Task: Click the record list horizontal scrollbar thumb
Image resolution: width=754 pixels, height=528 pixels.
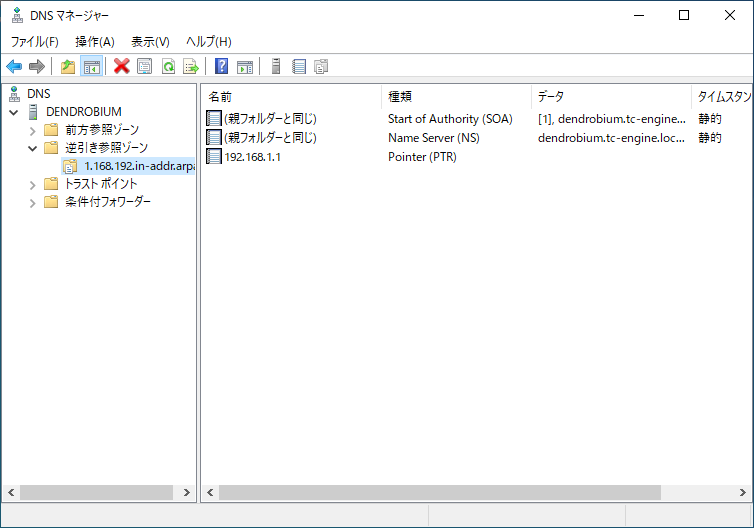Action: click(440, 492)
